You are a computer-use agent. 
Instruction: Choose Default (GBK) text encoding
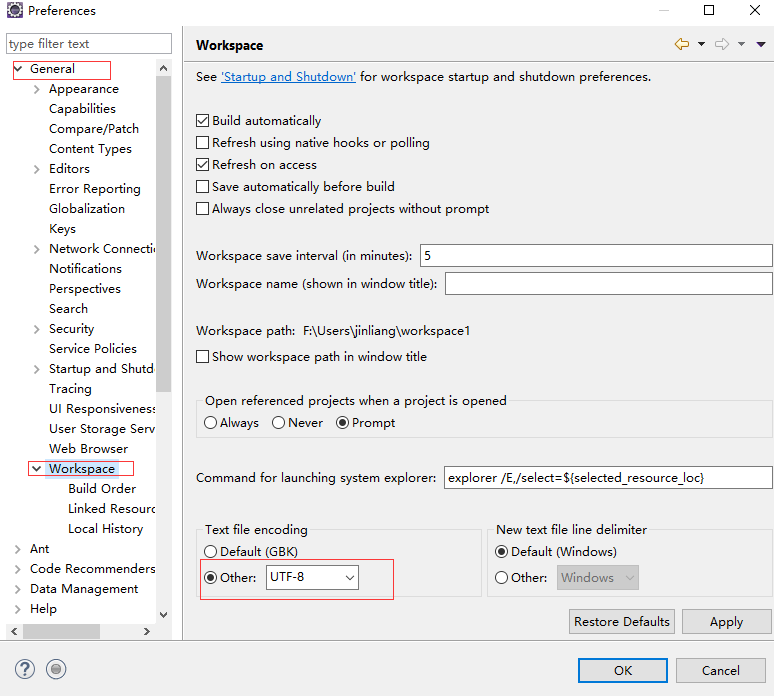(x=210, y=552)
